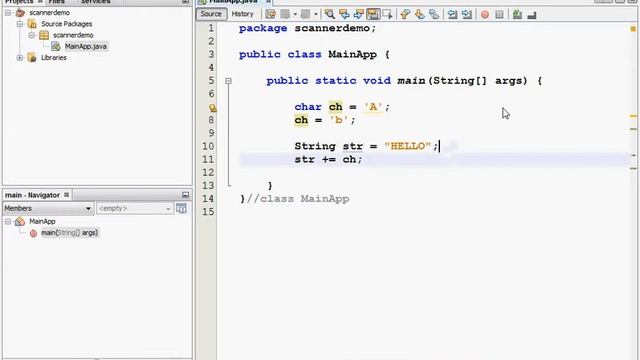The width and height of the screenshot is (640, 360).
Task: Click 'package' keyword on line 1
Action: (x=263, y=28)
